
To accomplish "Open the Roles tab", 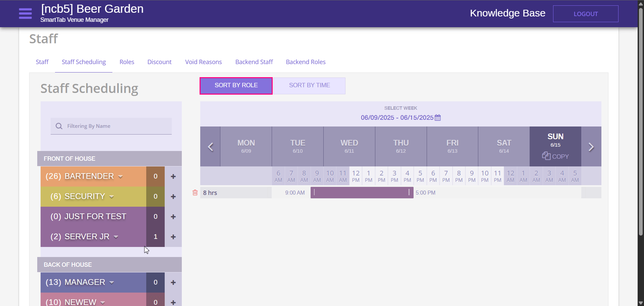I will coord(127,62).
